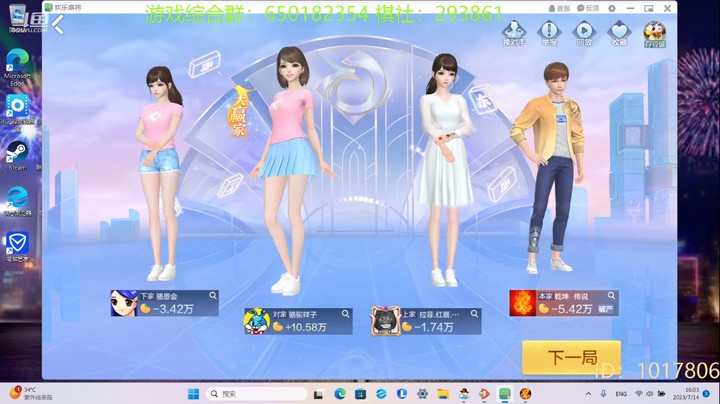Open Microsoft Store from taskbar
Screen dimensions: 720x404
[x=360, y=394]
